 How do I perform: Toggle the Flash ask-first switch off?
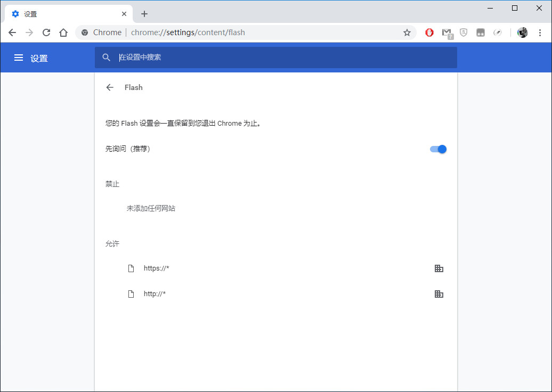click(438, 149)
